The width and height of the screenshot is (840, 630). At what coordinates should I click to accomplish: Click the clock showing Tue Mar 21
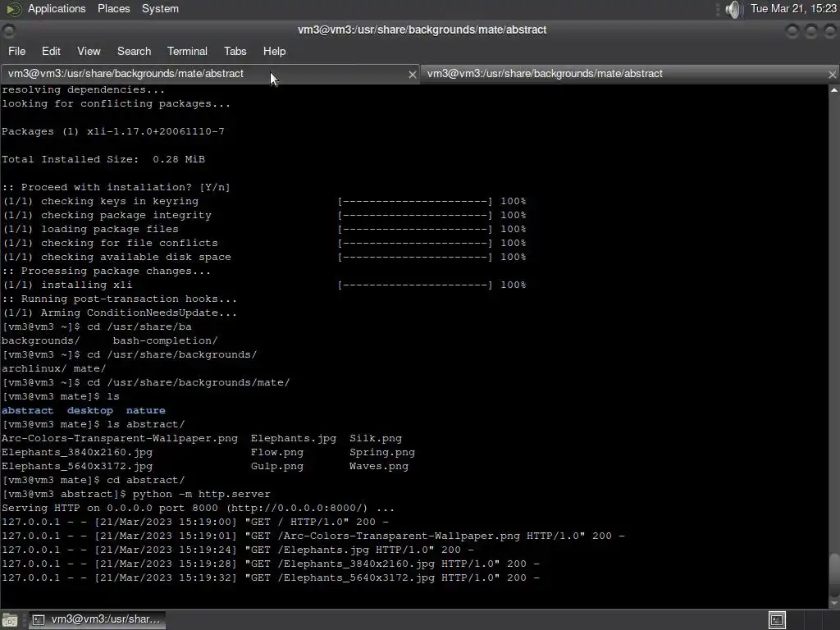click(x=793, y=8)
